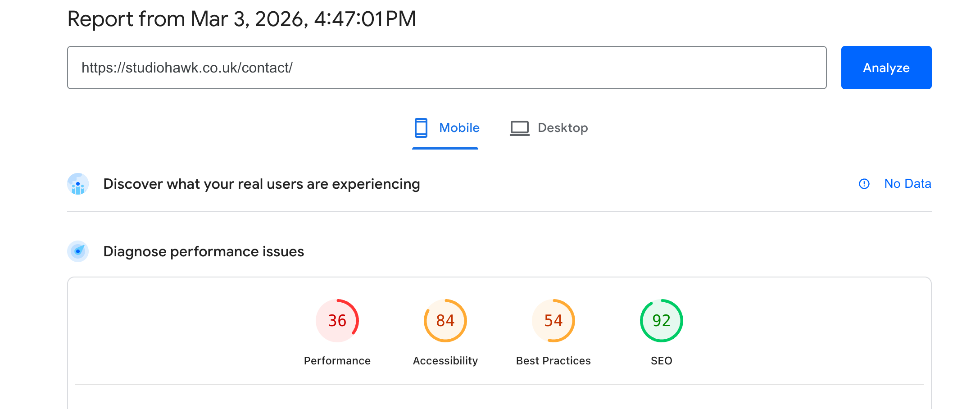980x409 pixels.
Task: Focus the URL input field
Action: pos(446,68)
